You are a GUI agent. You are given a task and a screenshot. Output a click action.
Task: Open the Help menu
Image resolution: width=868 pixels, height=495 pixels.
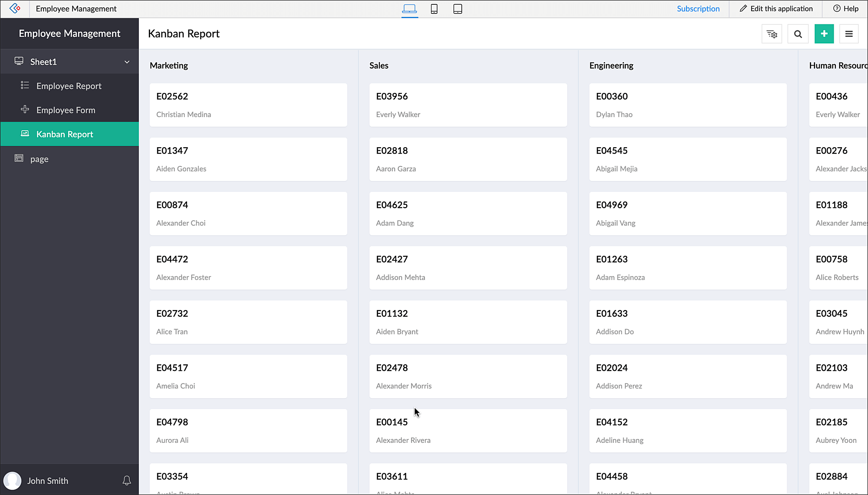click(x=846, y=9)
